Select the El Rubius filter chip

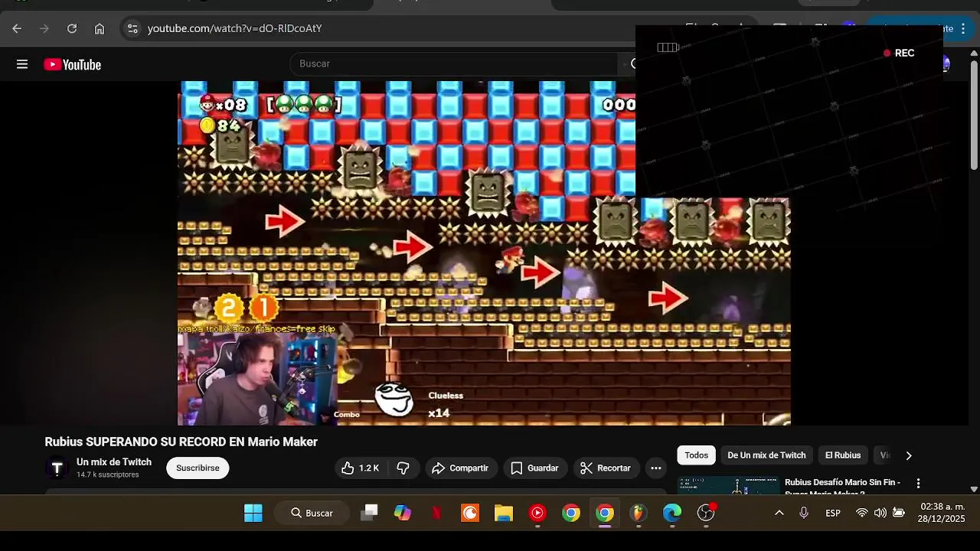[x=843, y=455]
